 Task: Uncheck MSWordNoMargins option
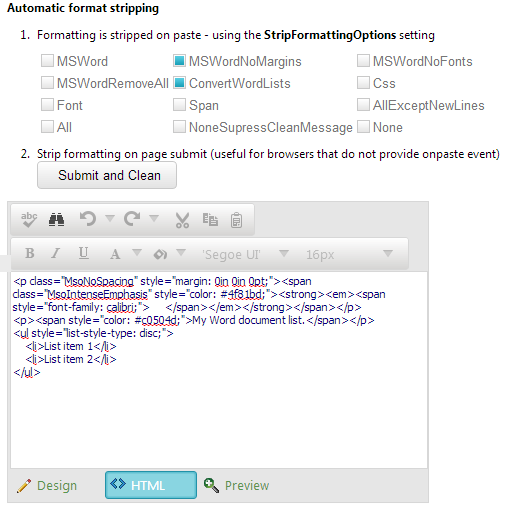(179, 61)
